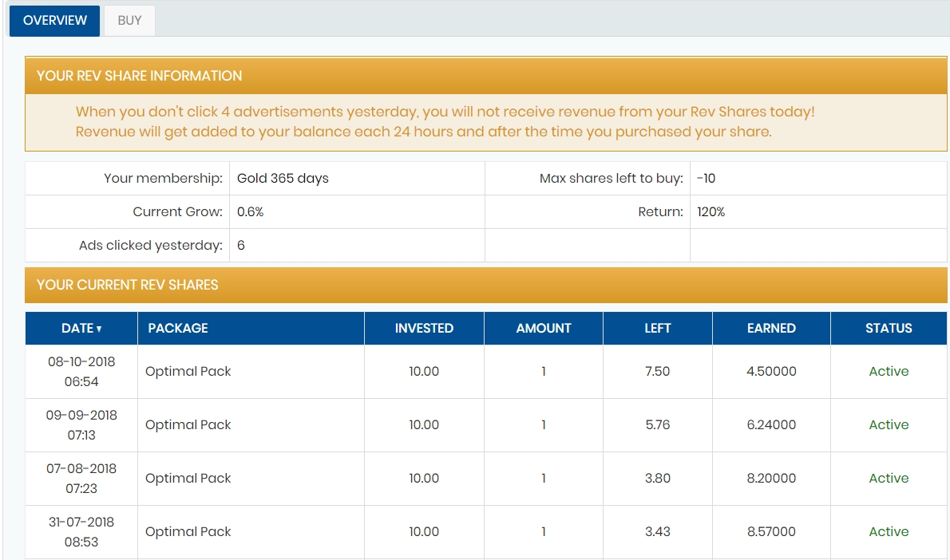
Task: Click the Current Grow 0.6% value
Action: [x=250, y=212]
